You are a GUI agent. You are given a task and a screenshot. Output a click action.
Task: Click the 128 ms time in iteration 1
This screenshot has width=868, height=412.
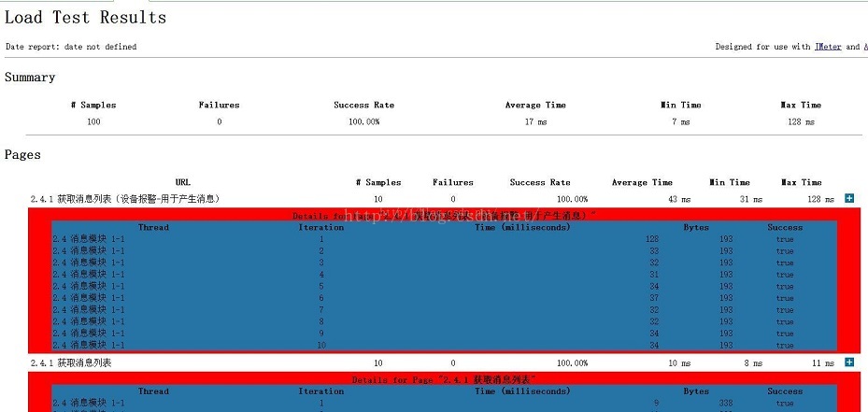click(x=651, y=239)
